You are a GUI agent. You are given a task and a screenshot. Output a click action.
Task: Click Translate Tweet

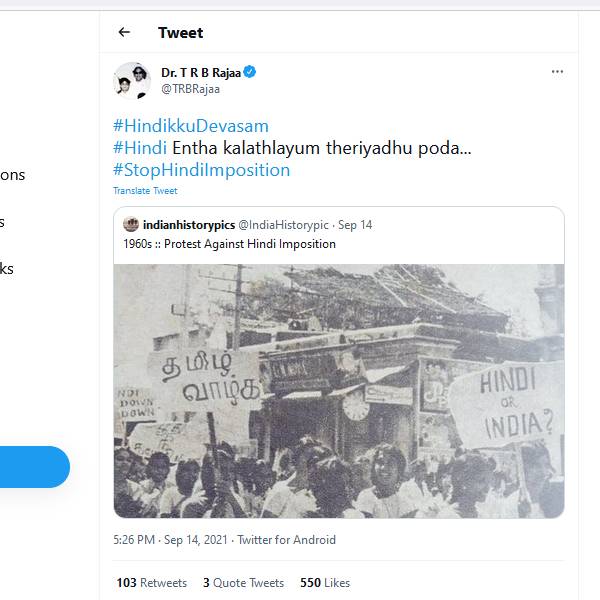pos(145,191)
